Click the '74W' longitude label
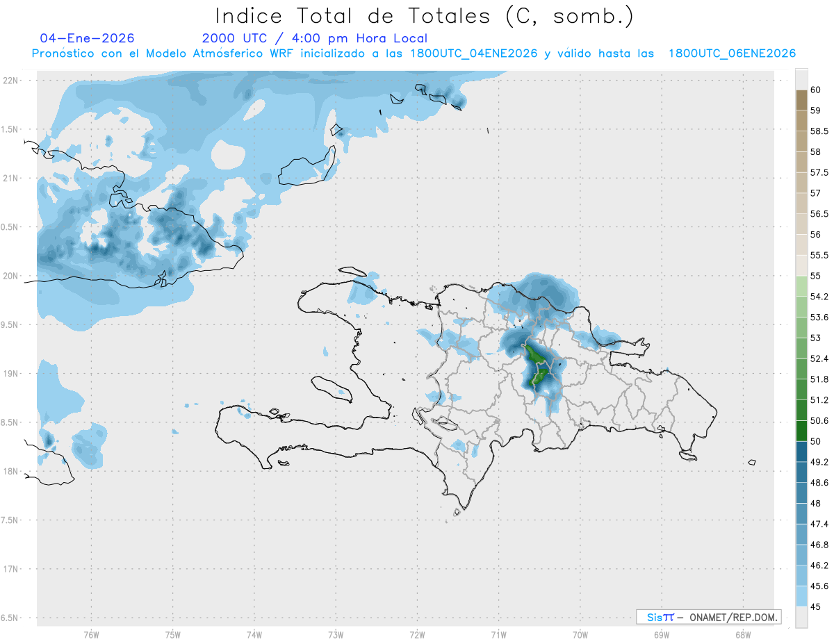 click(x=254, y=634)
